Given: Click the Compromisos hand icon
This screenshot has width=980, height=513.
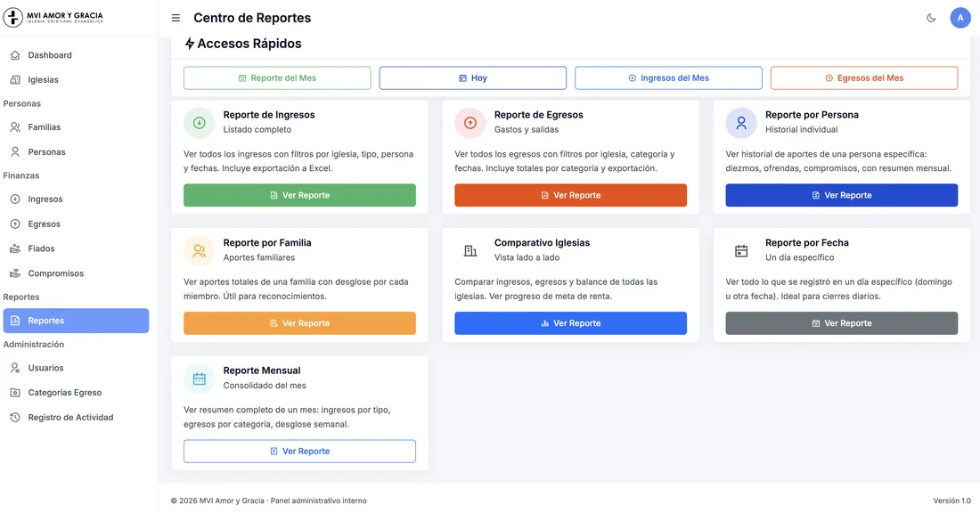Looking at the screenshot, I should coord(15,273).
